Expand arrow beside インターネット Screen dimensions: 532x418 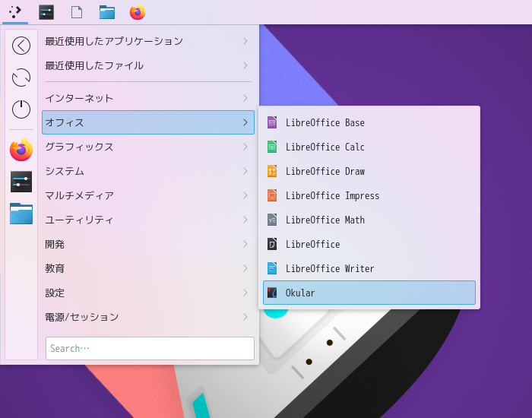click(x=245, y=98)
